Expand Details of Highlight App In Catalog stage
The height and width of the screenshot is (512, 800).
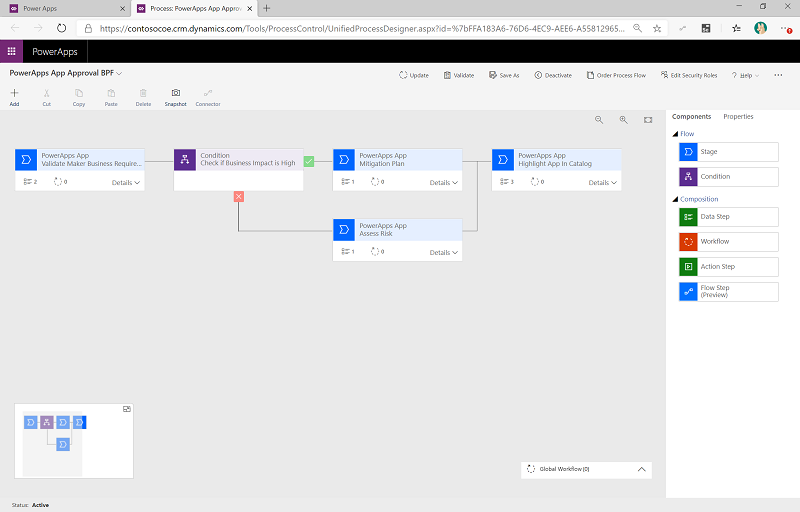click(603, 183)
